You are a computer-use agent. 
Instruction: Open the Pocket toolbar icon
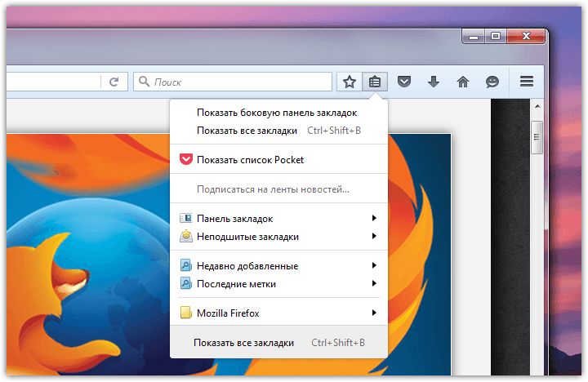tap(403, 82)
